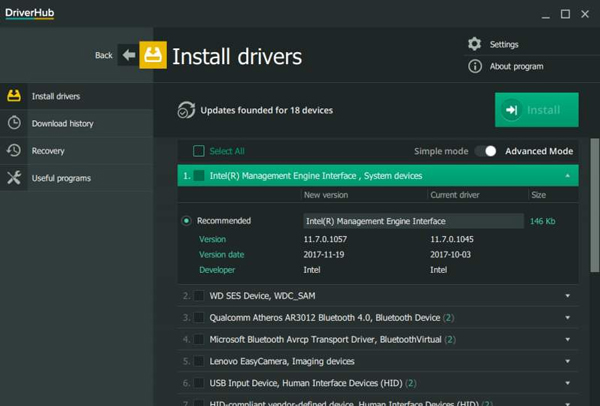Click the About program info icon
600x406 pixels.
point(475,66)
